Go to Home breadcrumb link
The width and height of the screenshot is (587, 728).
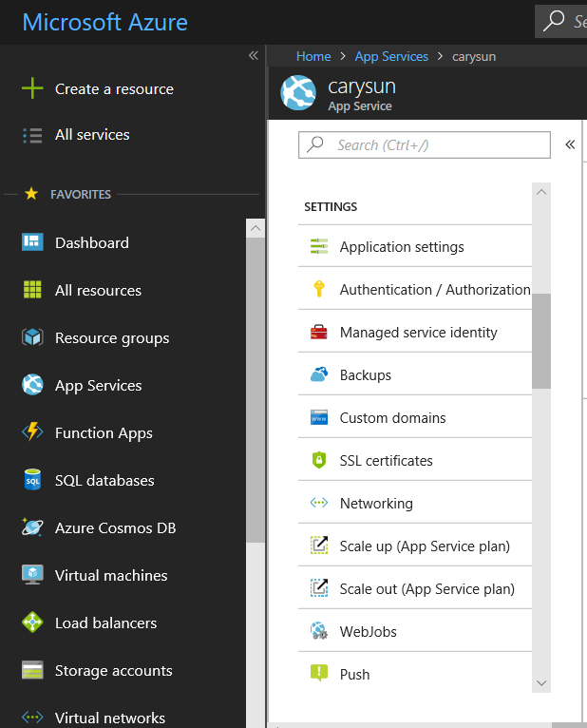point(313,56)
